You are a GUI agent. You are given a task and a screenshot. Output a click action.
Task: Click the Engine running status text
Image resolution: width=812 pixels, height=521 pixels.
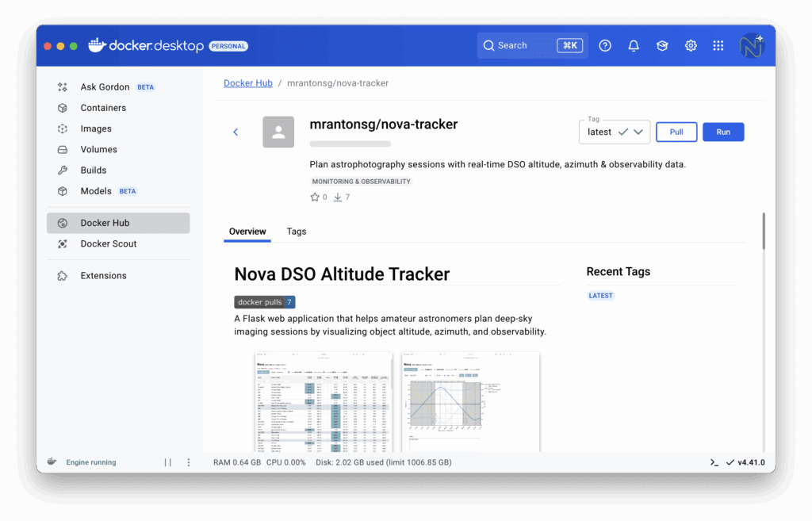pos(91,462)
